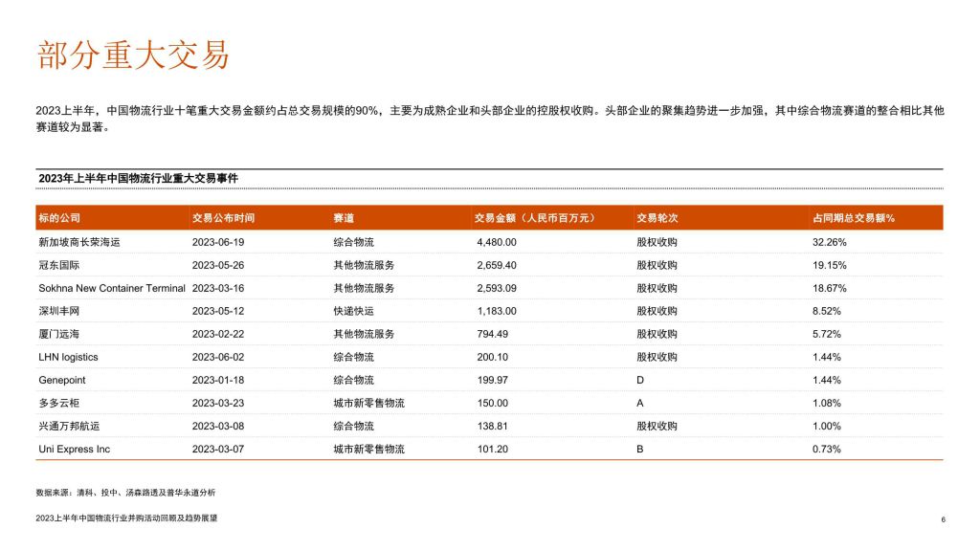Click percentage cell 0.73%
The width and height of the screenshot is (980, 551).
coord(826,450)
